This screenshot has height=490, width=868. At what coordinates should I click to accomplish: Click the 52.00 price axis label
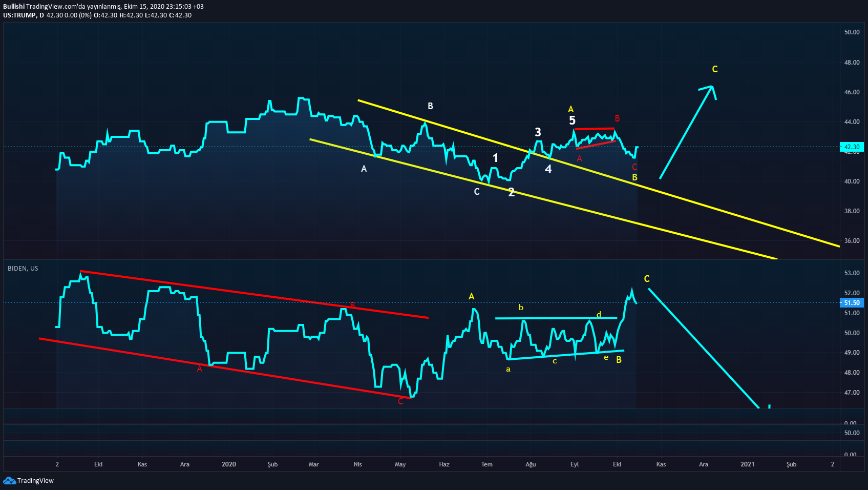852,293
